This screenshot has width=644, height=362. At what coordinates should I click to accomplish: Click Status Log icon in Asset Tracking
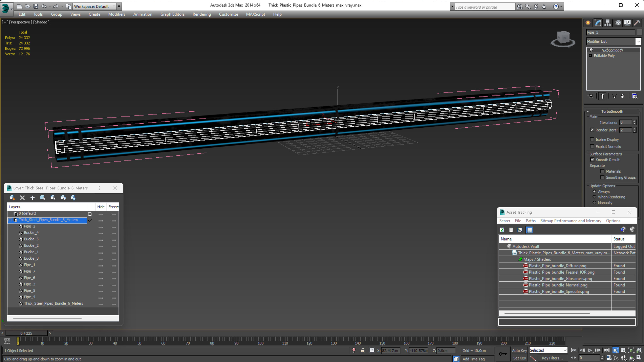pyautogui.click(x=511, y=230)
